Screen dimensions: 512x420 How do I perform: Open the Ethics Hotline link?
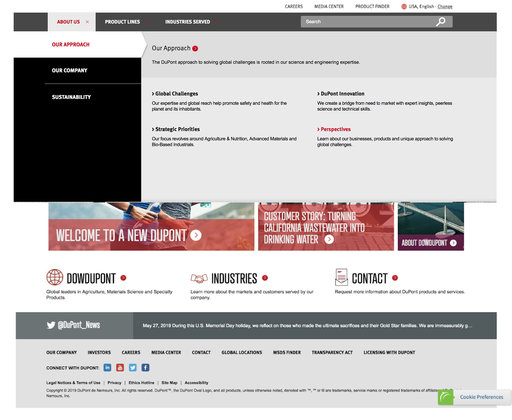point(141,383)
